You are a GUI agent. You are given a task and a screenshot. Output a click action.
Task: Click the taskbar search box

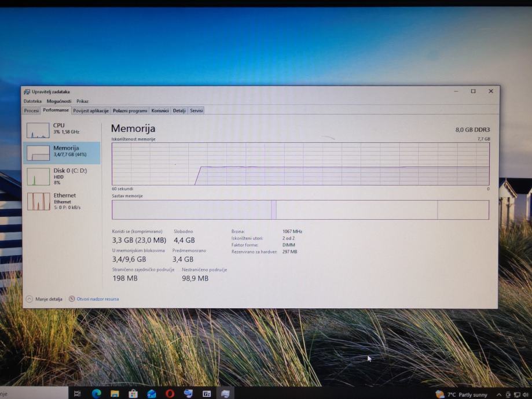[34, 394]
